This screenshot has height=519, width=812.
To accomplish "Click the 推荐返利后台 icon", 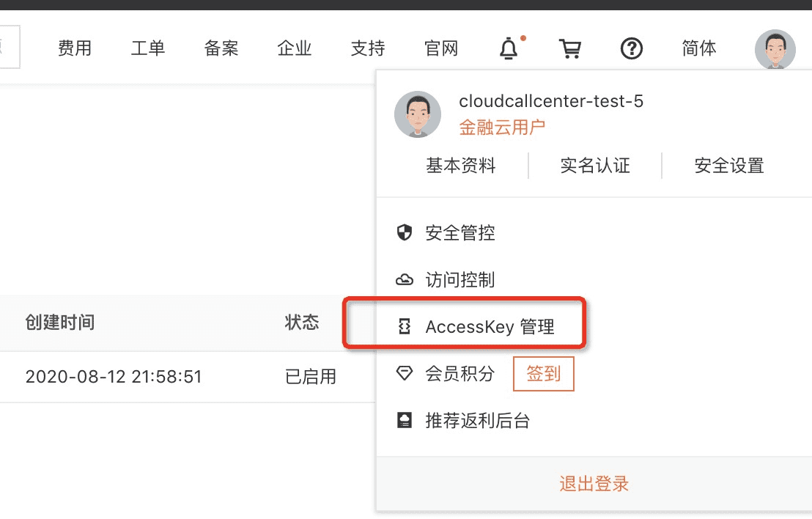I will (x=404, y=420).
